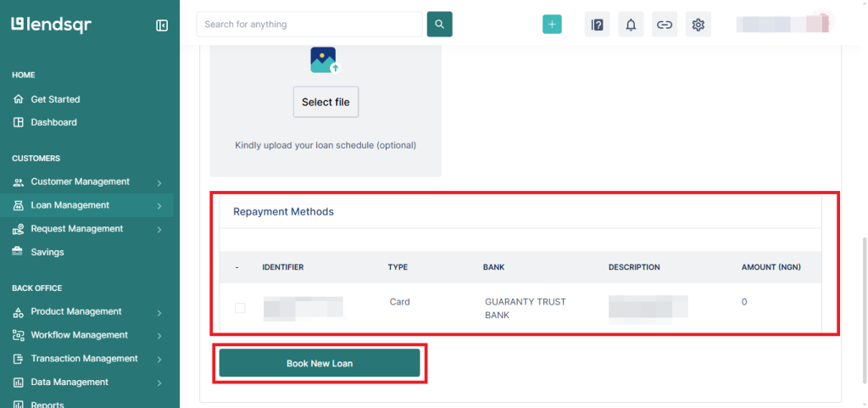868x408 pixels.
Task: Click the page vertical scrollbar
Action: click(864, 310)
